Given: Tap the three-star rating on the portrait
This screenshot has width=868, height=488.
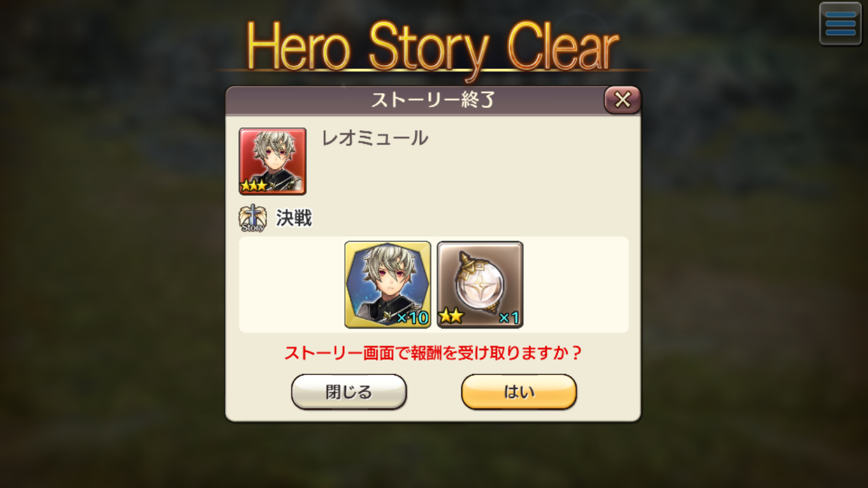Looking at the screenshot, I should [x=254, y=185].
